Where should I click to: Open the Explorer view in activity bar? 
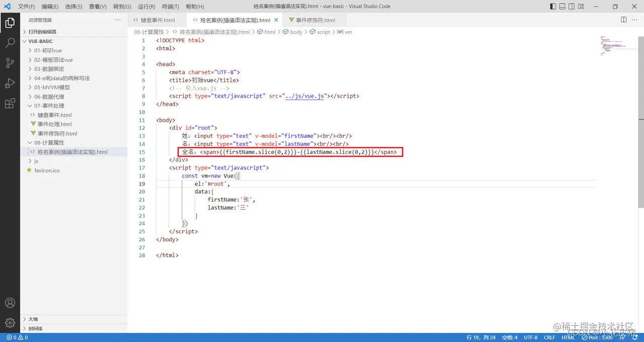tap(10, 22)
